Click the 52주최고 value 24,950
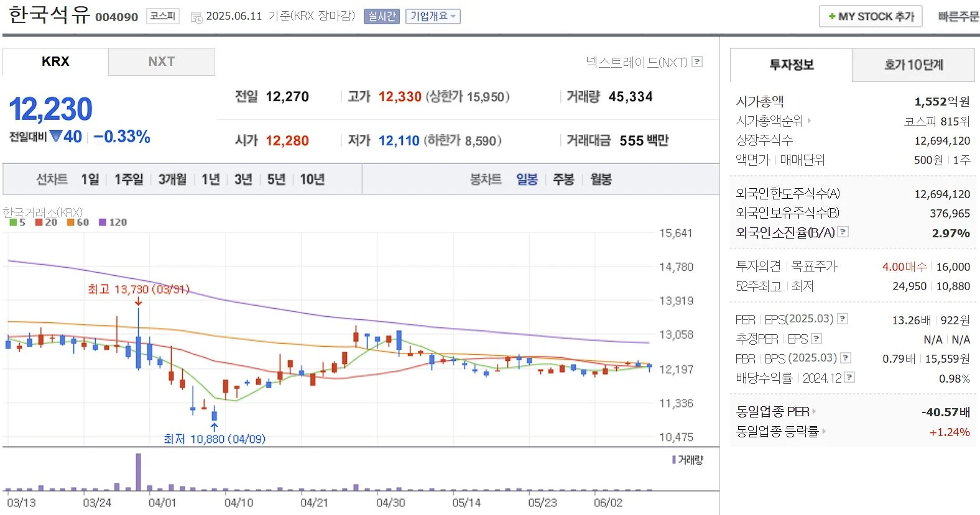 click(909, 286)
